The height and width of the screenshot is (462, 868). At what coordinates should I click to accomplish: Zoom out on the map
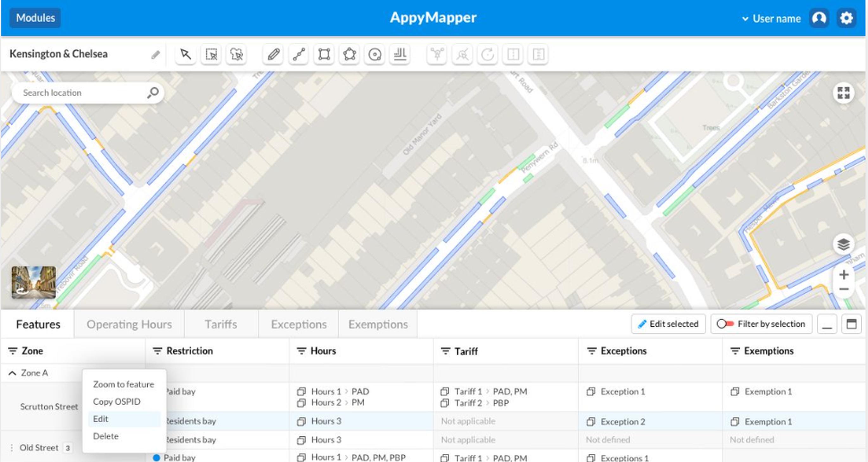click(x=844, y=289)
